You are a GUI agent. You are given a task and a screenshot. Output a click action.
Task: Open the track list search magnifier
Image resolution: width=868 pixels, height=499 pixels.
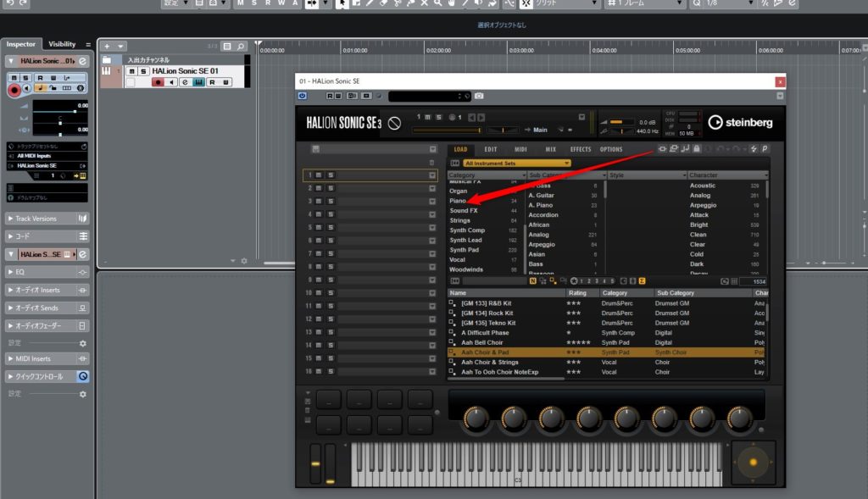point(241,47)
